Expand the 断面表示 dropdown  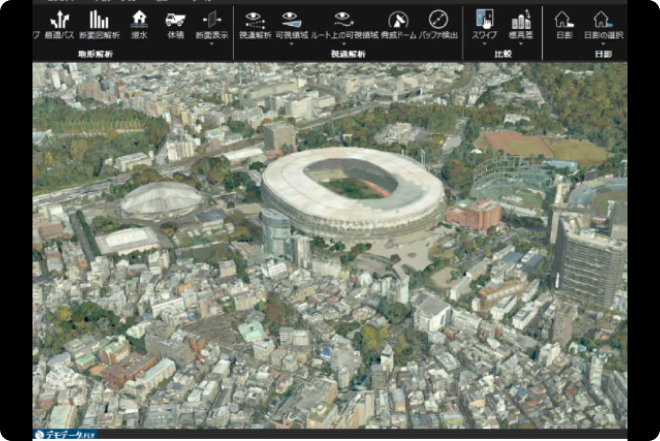(x=211, y=43)
